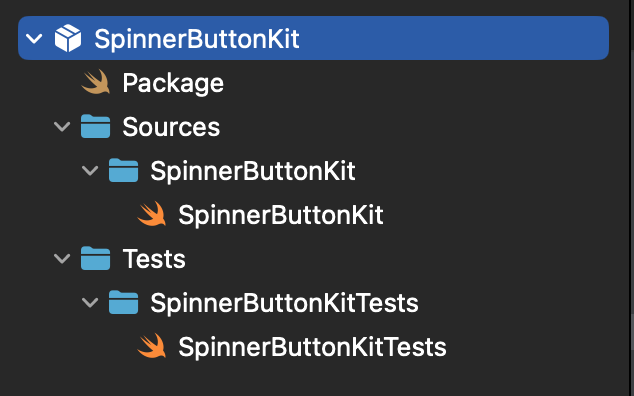Click the Tests folder icon
Screen dimensions: 634x396
coord(95,258)
